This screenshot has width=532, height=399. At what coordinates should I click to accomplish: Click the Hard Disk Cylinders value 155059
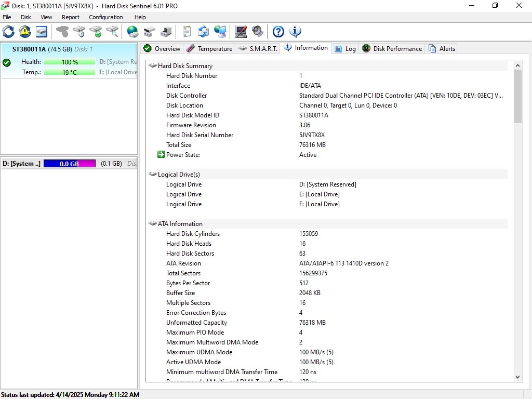309,233
